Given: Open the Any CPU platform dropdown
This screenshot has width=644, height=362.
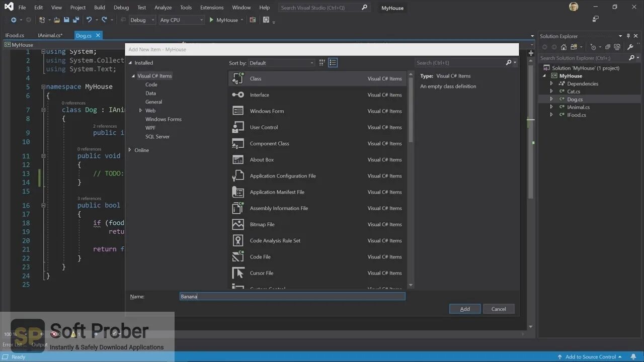Looking at the screenshot, I should point(182,20).
